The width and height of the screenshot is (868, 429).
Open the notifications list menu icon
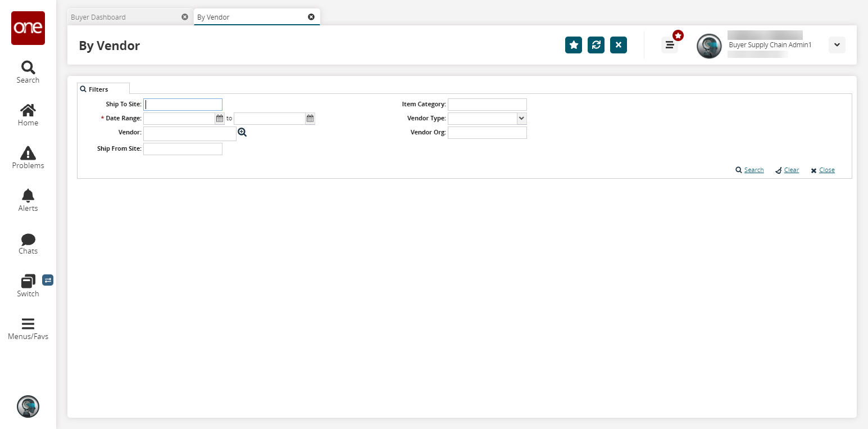click(x=669, y=45)
